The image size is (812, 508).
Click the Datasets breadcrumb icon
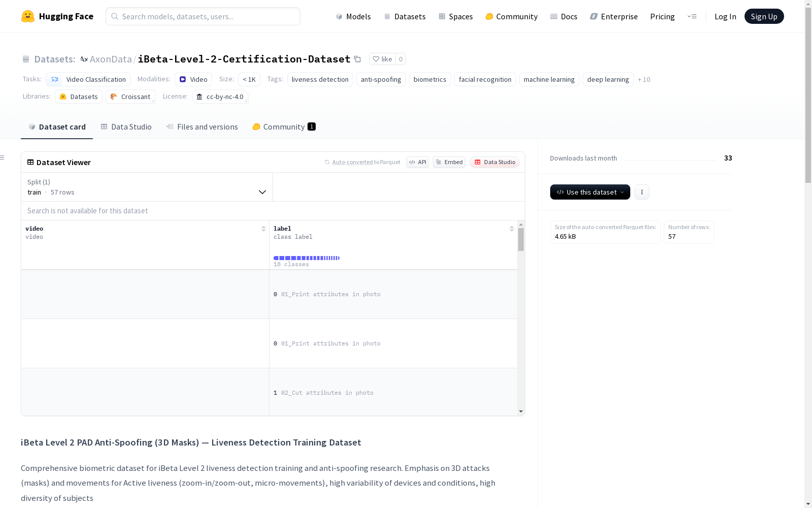[x=26, y=59]
